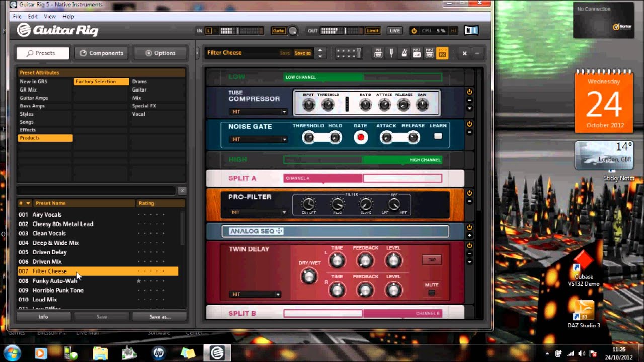Toggle Noise Gate power button
Viewport: 644px width, 362px height.
click(469, 124)
